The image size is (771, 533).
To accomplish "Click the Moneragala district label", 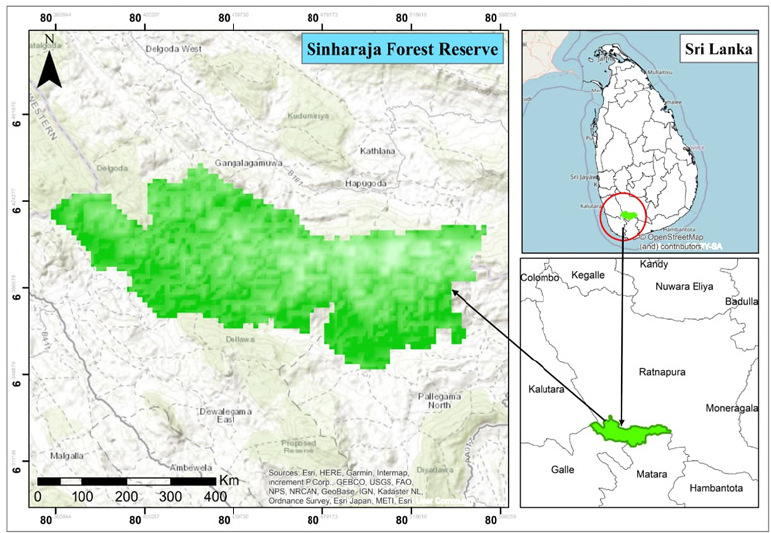I will pos(731,408).
